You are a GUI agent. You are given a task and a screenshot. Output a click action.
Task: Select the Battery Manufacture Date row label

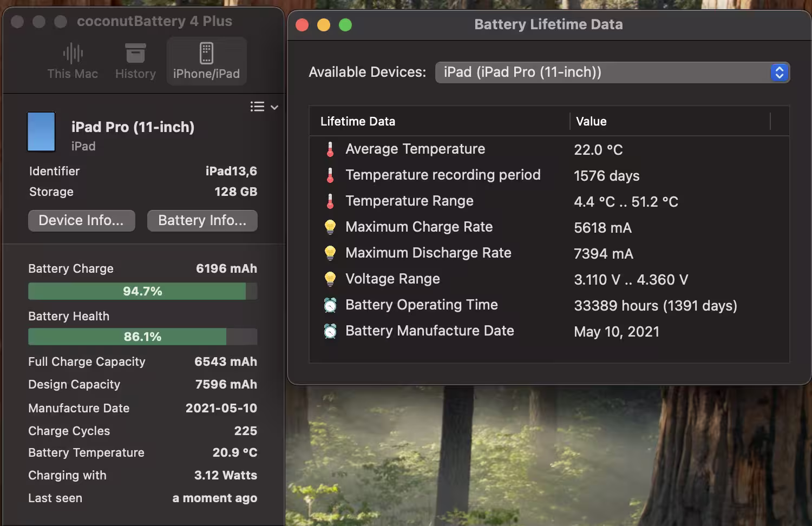coord(430,331)
